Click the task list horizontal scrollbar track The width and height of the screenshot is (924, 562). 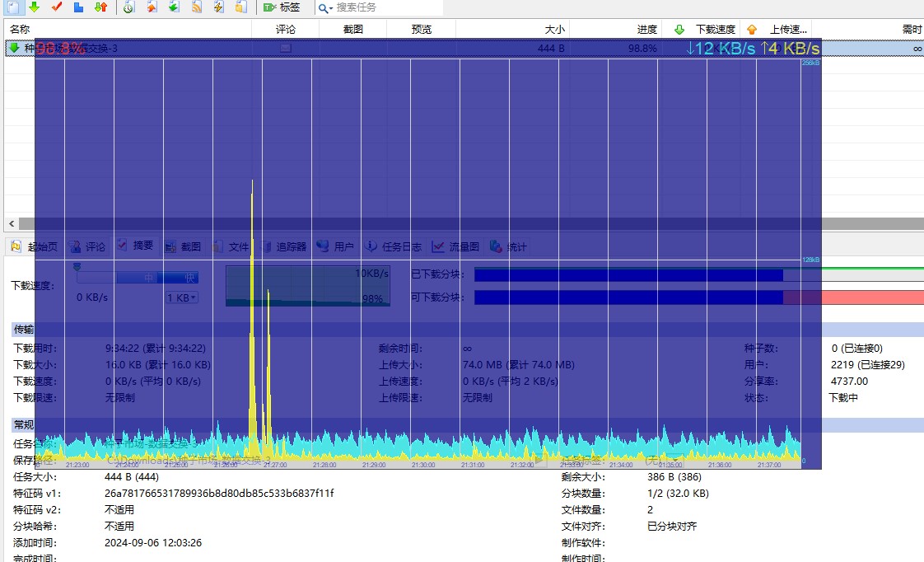point(471,223)
